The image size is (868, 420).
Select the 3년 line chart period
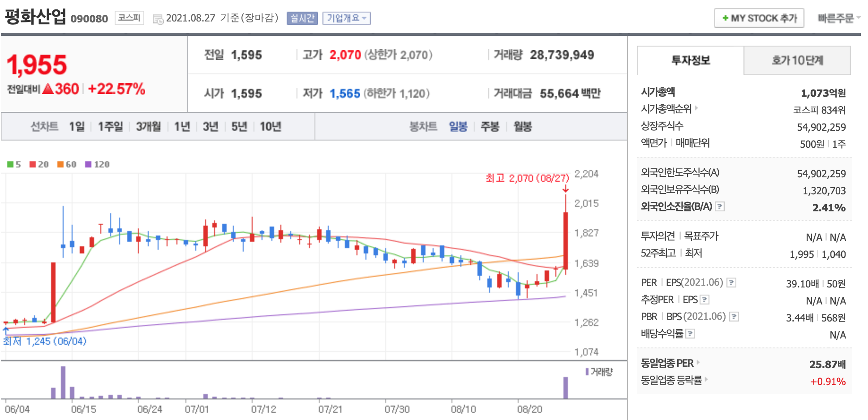pyautogui.click(x=211, y=127)
